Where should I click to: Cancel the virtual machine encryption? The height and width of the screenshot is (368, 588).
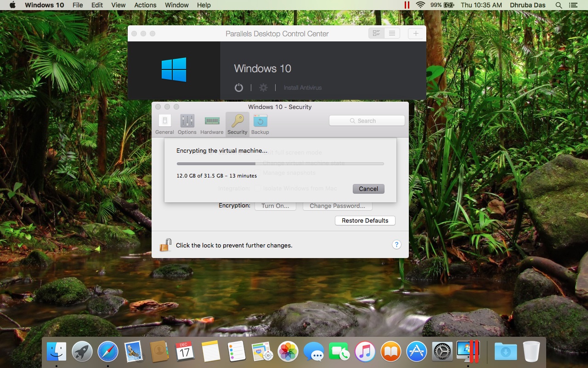click(x=368, y=189)
